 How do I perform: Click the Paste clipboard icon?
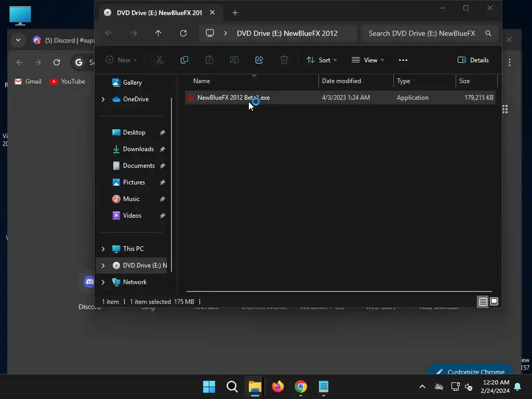209,60
